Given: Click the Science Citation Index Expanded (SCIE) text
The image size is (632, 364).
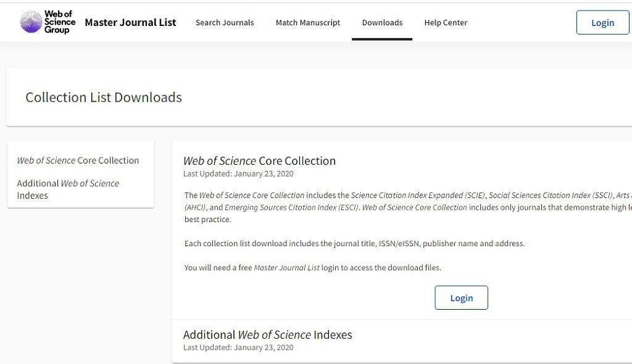Looking at the screenshot, I should pyautogui.click(x=418, y=196).
